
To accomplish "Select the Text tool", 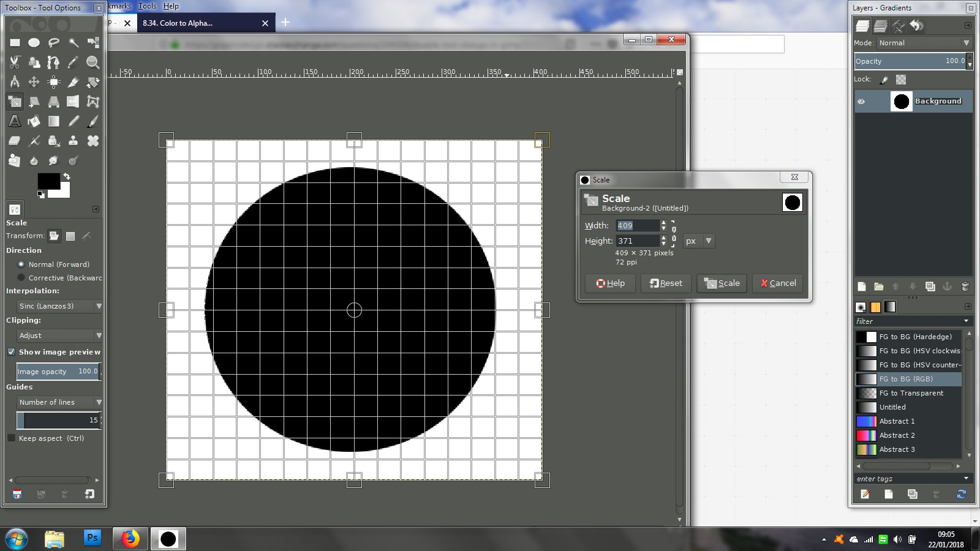I will pyautogui.click(x=15, y=121).
